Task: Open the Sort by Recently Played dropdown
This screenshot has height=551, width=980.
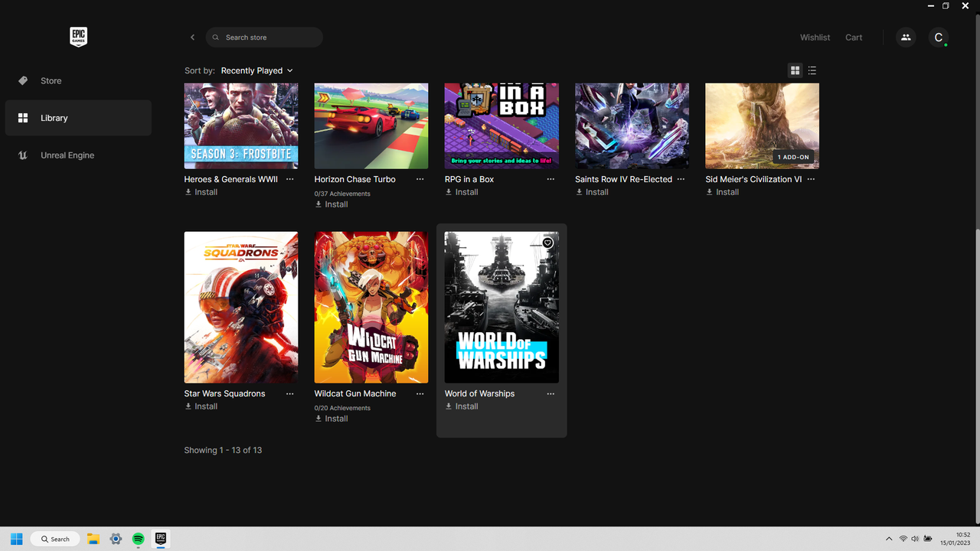Action: [x=256, y=70]
